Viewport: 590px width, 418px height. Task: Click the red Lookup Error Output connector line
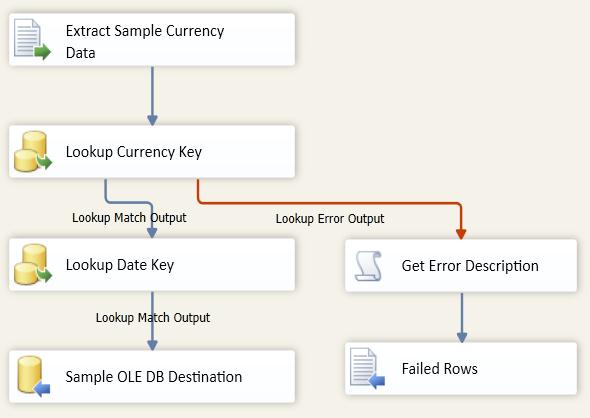[327, 204]
